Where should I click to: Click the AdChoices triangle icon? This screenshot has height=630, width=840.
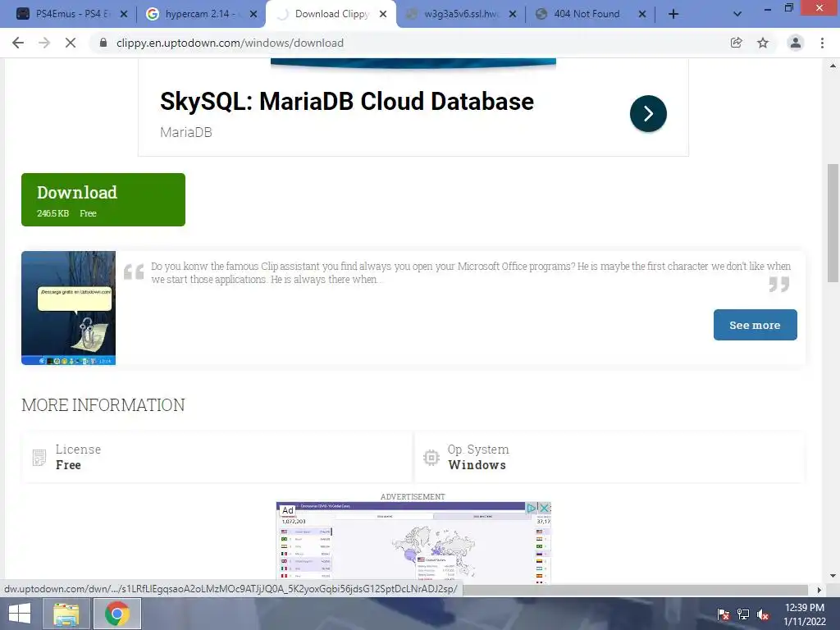coord(532,508)
